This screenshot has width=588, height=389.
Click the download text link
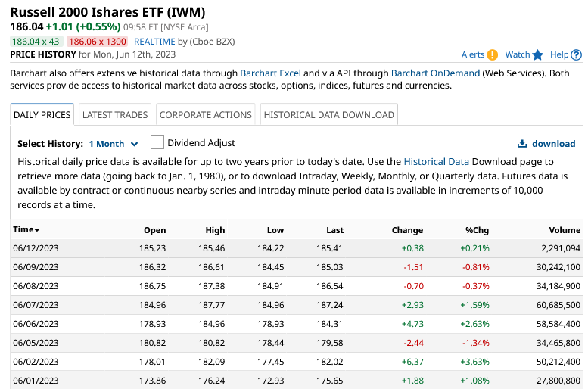[x=553, y=144]
